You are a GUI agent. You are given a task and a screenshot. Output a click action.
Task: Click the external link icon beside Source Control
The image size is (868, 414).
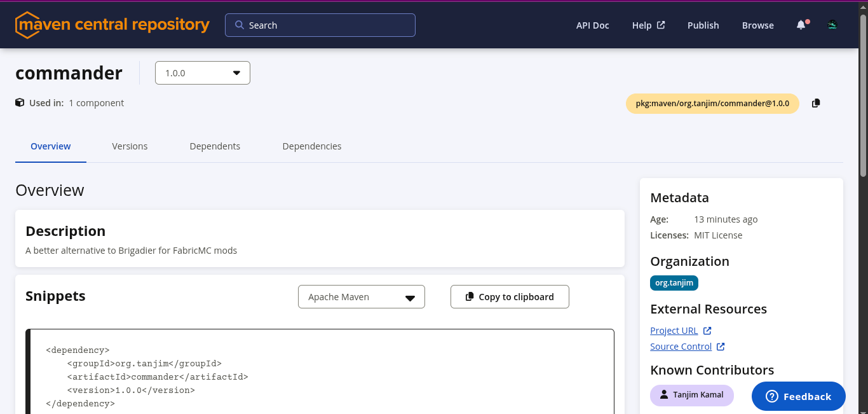point(721,347)
